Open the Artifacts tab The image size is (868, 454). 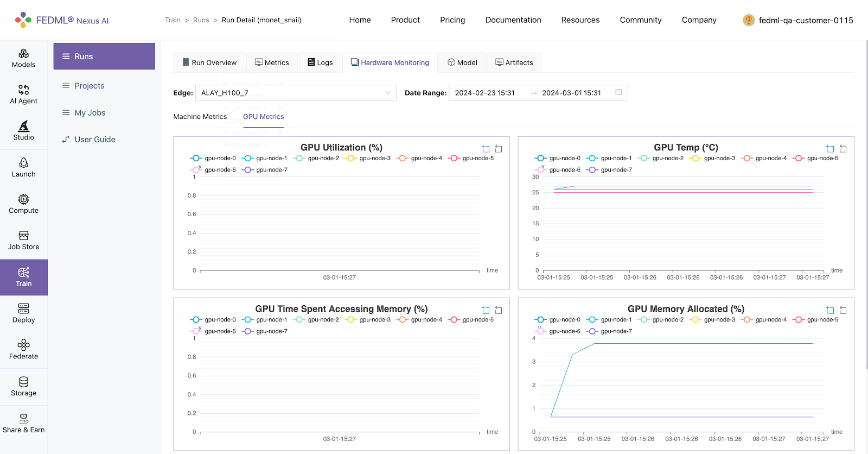click(x=514, y=62)
